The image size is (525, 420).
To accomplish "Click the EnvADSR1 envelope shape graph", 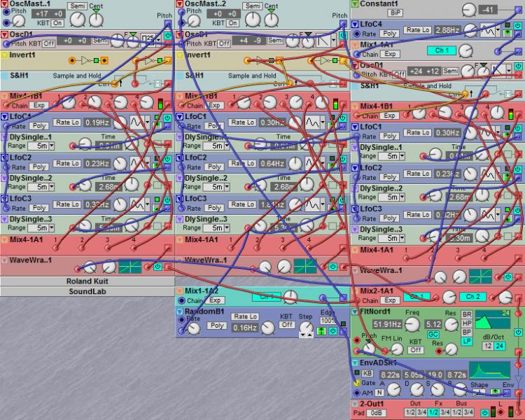I will pyautogui.click(x=489, y=370).
